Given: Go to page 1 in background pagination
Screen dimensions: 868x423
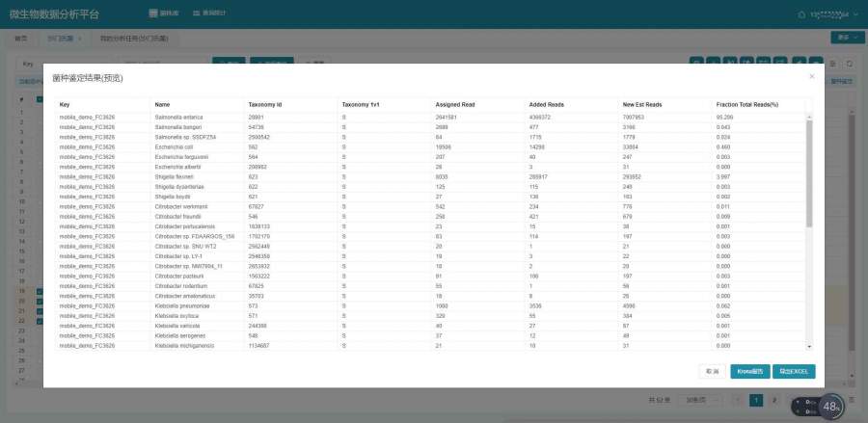Looking at the screenshot, I should [x=756, y=400].
